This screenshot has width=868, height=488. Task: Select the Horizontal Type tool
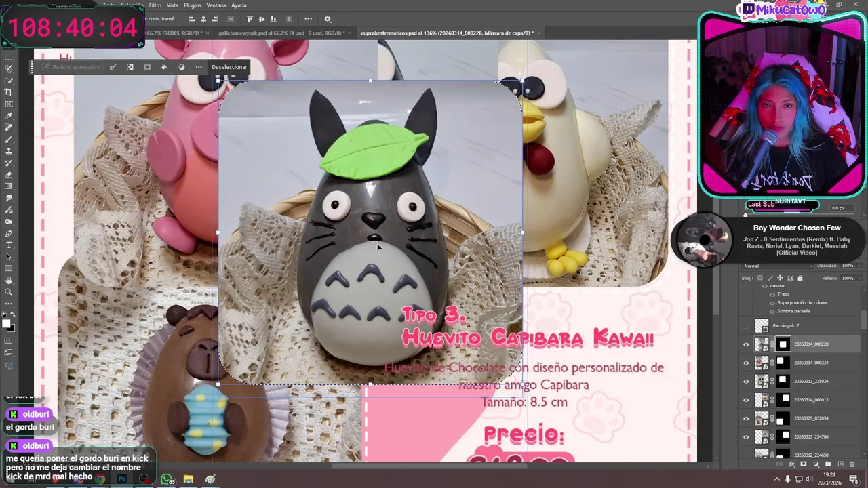[x=9, y=245]
